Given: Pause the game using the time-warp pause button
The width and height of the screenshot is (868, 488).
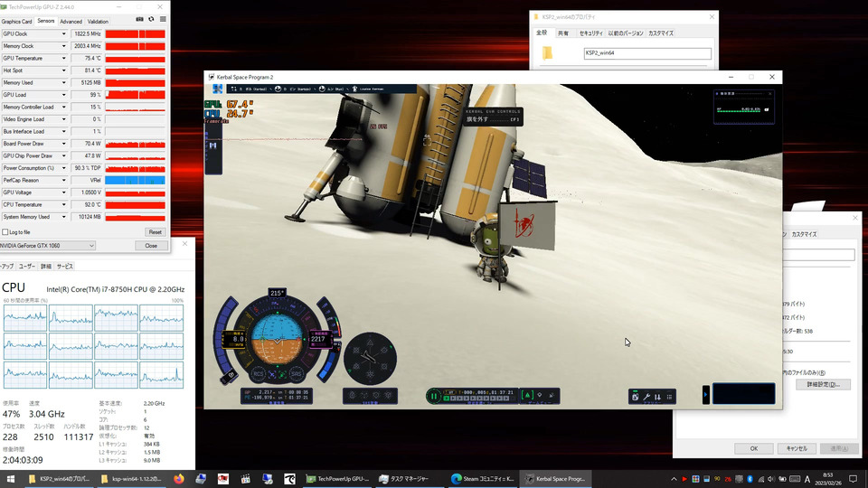Looking at the screenshot, I should pyautogui.click(x=434, y=396).
